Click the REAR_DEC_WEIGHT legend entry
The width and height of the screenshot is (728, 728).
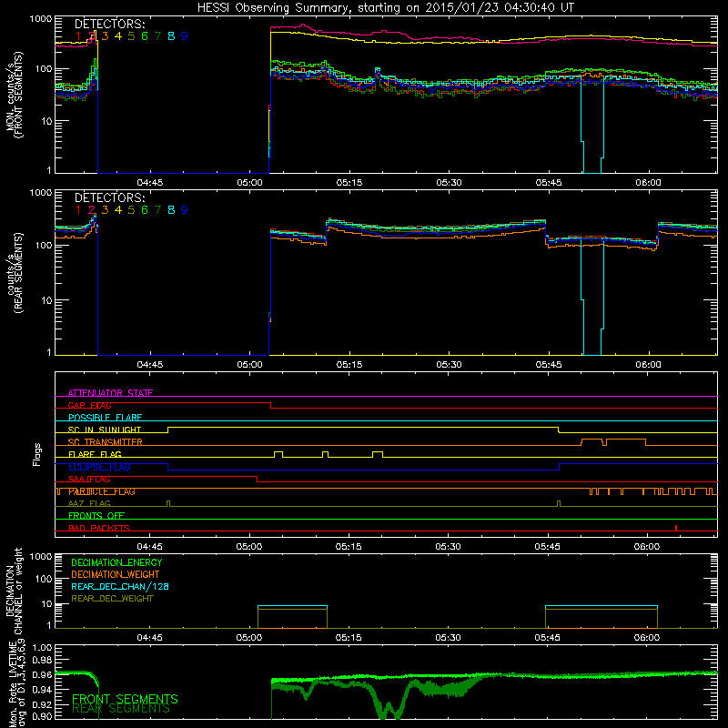pos(112,599)
